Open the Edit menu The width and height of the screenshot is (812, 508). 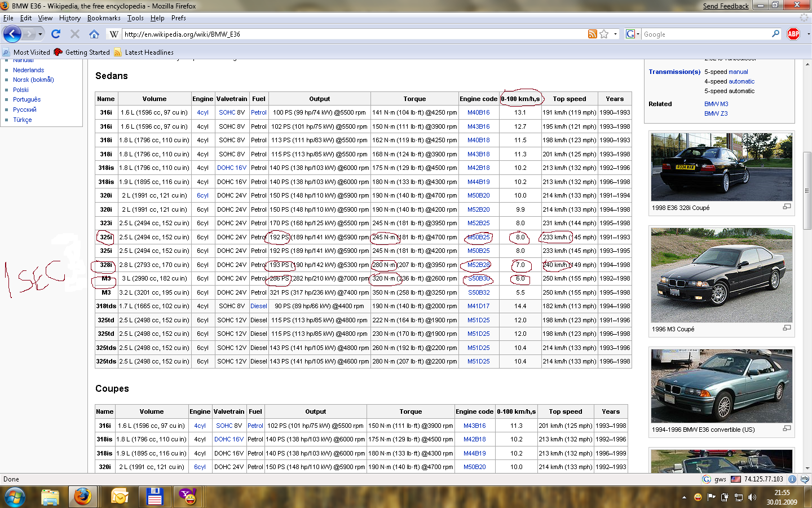[x=26, y=18]
